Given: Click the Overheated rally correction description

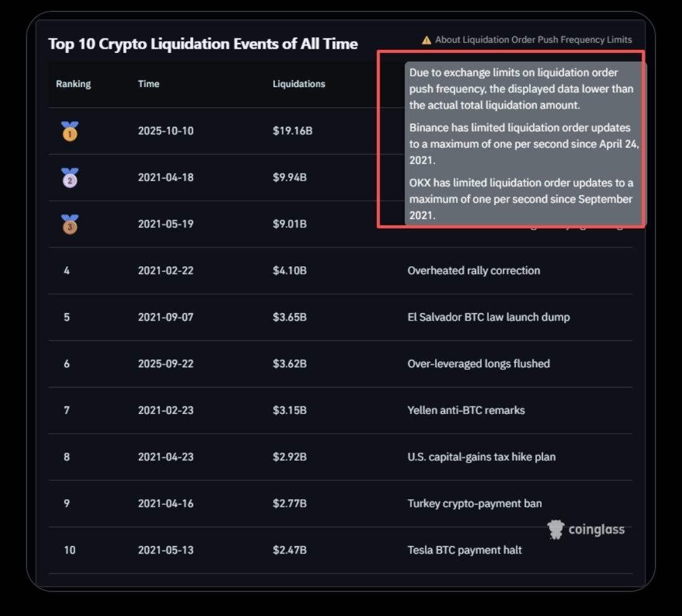Looking at the screenshot, I should pos(474,271).
